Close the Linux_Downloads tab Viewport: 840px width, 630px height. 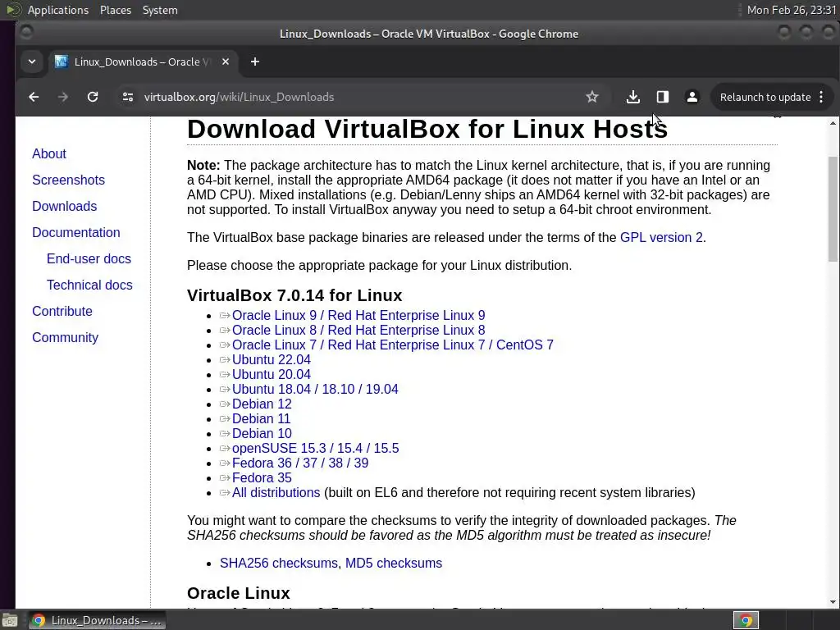click(226, 62)
